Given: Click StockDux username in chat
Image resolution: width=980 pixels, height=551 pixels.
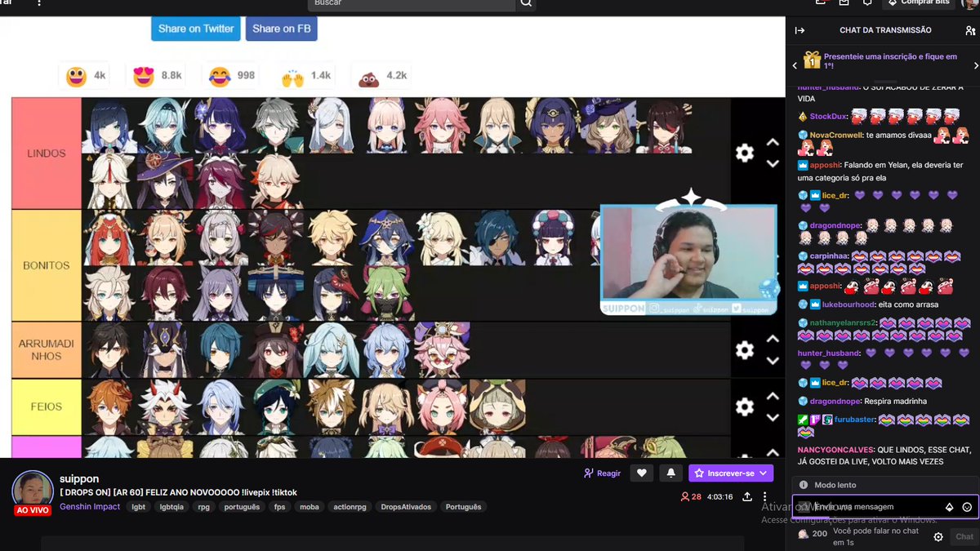Looking at the screenshot, I should point(828,117).
